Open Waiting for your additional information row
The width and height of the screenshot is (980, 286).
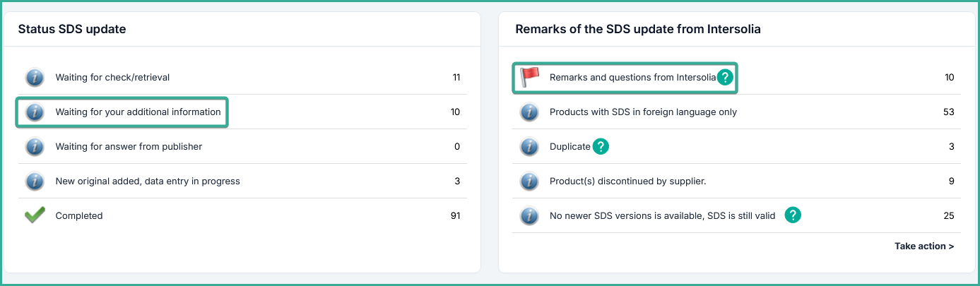[138, 112]
